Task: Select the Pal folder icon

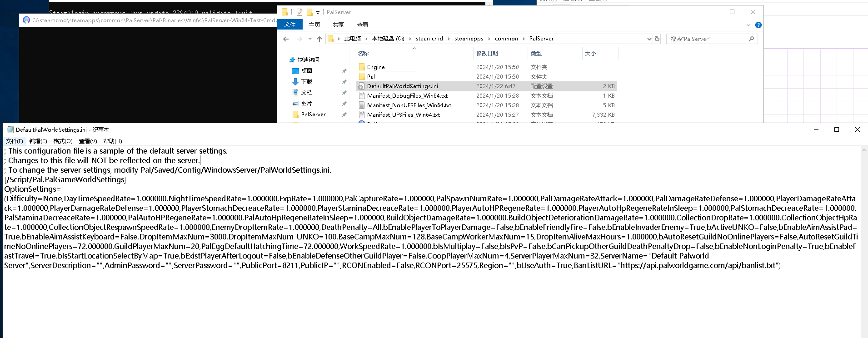Action: [x=362, y=77]
